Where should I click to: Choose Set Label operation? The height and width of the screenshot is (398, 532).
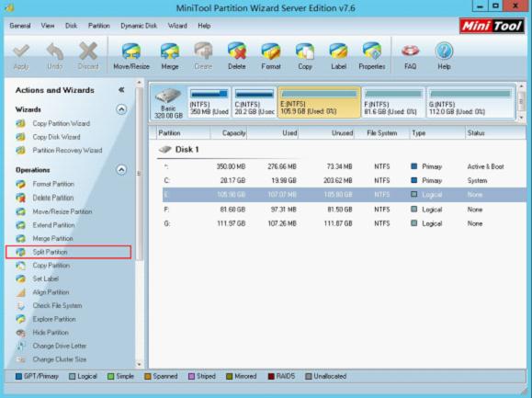[x=45, y=279]
